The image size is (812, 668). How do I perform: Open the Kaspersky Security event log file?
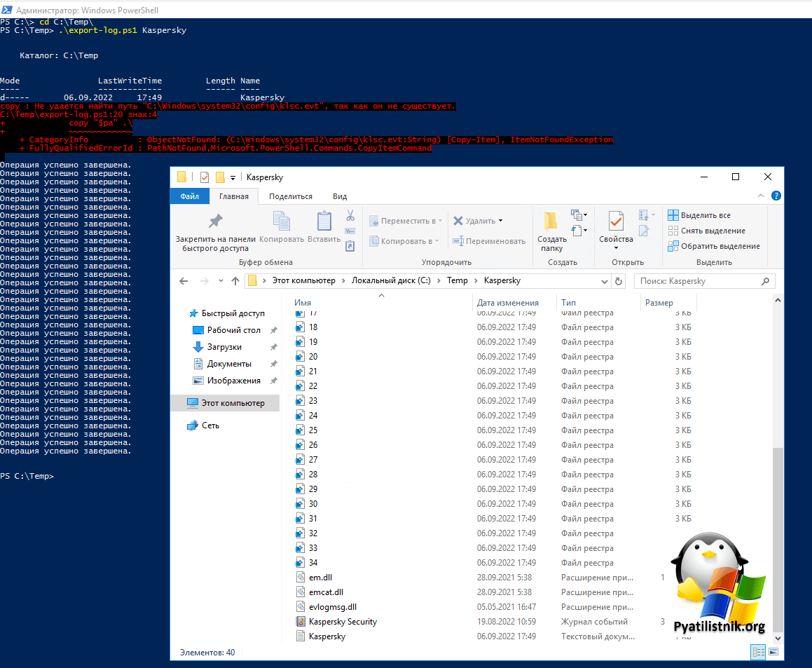point(343,622)
